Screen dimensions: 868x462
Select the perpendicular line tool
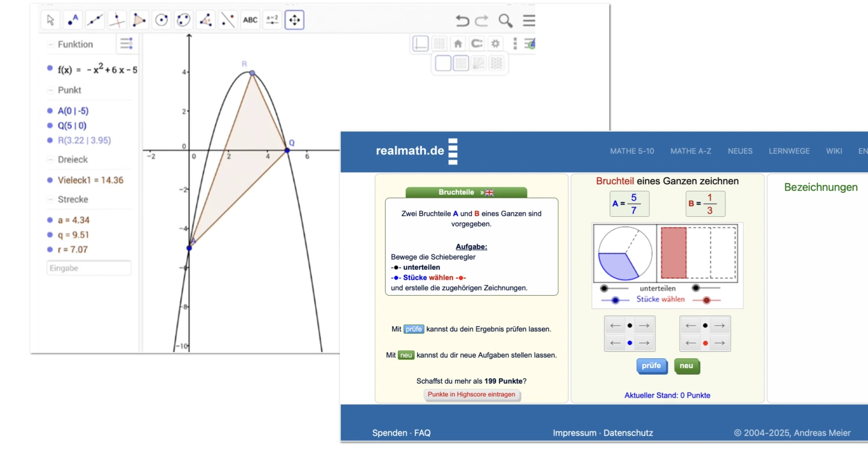click(117, 20)
